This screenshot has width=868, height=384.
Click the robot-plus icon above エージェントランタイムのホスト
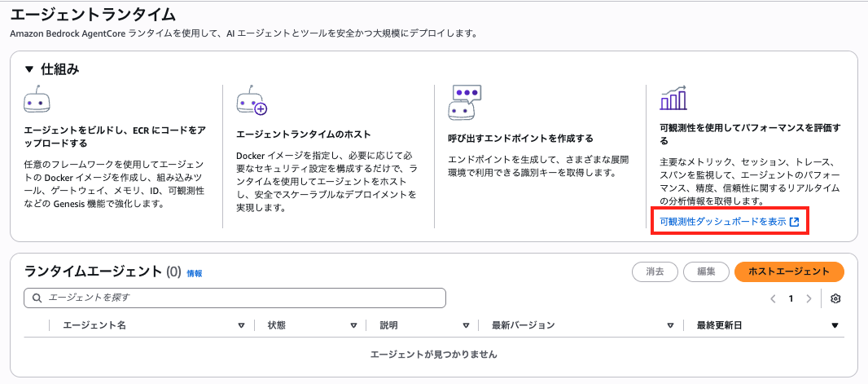point(252,101)
